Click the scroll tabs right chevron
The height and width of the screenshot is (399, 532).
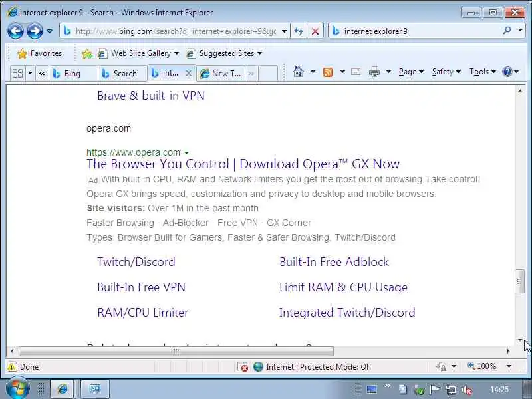251,73
